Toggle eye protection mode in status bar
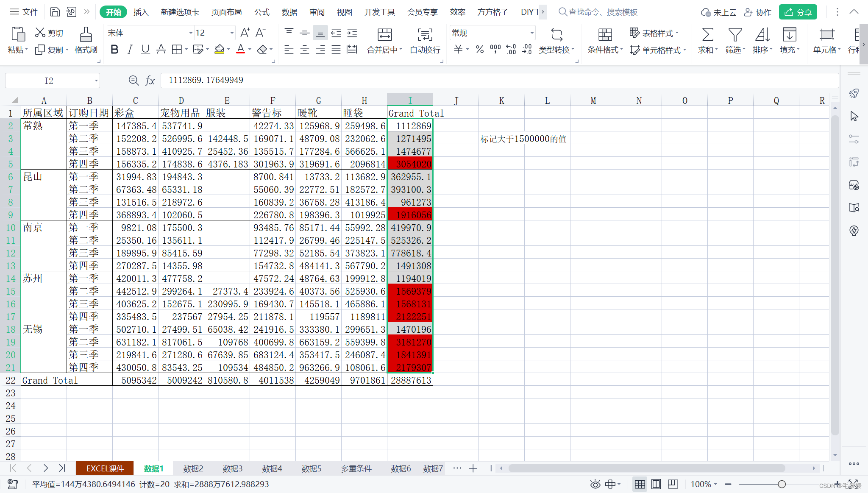Viewport: 868px width, 493px height. 595,484
